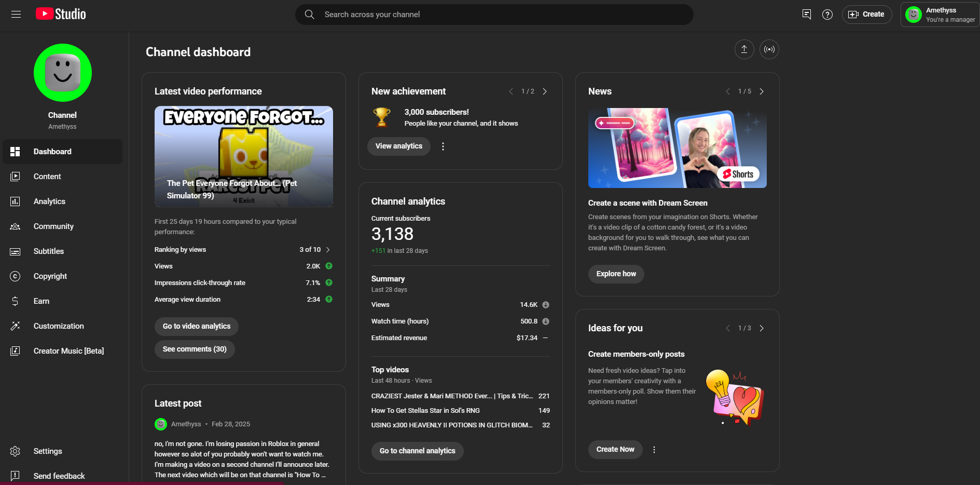The image size is (980, 485).
Task: Open Dashboard in the sidebar
Action: [x=63, y=152]
